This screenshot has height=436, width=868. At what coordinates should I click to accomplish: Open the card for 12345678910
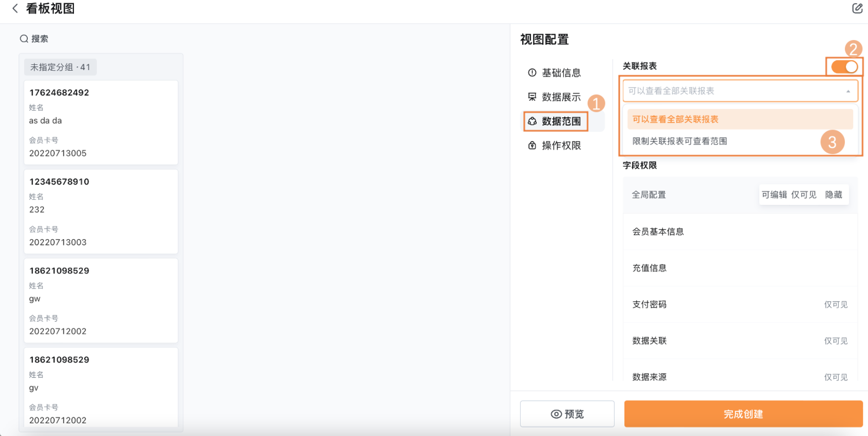pyautogui.click(x=101, y=211)
